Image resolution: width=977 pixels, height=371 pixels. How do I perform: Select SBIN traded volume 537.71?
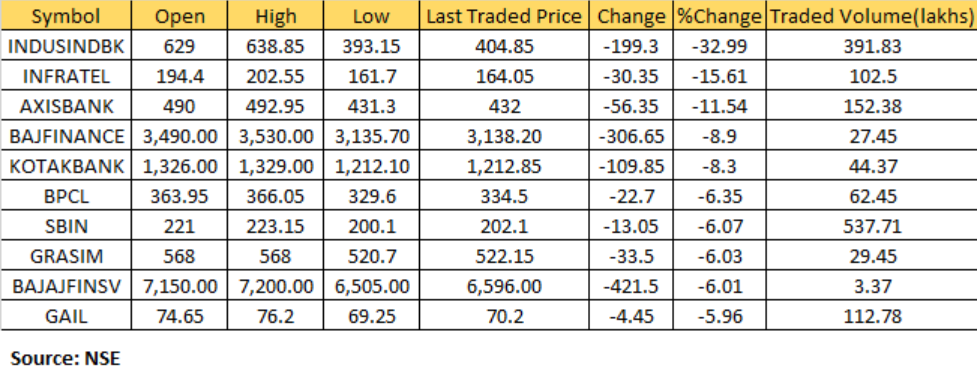pyautogui.click(x=871, y=226)
